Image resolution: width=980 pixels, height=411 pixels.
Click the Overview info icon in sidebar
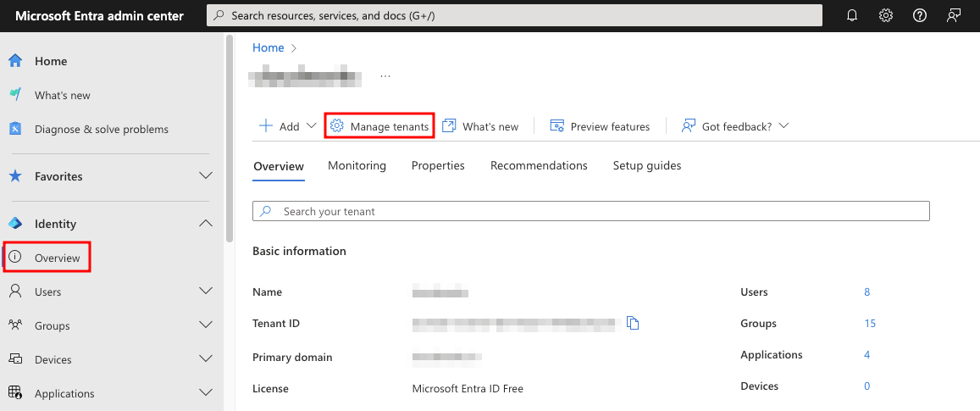(15, 257)
